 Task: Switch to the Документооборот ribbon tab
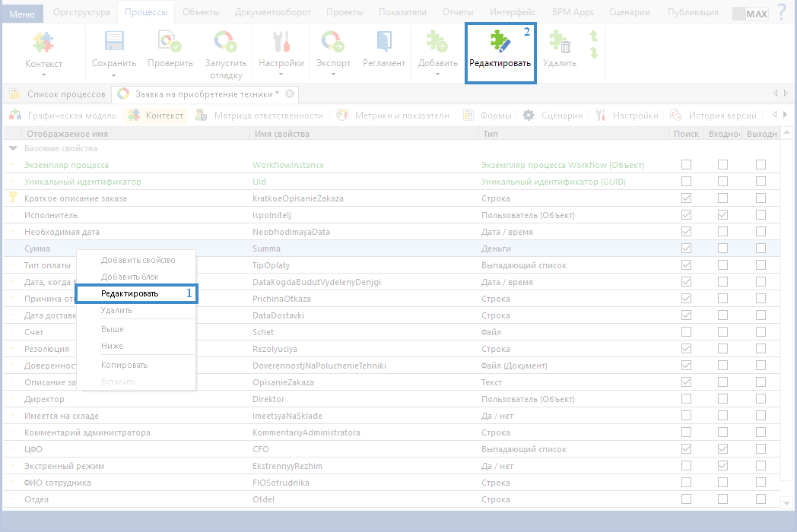pyautogui.click(x=270, y=12)
